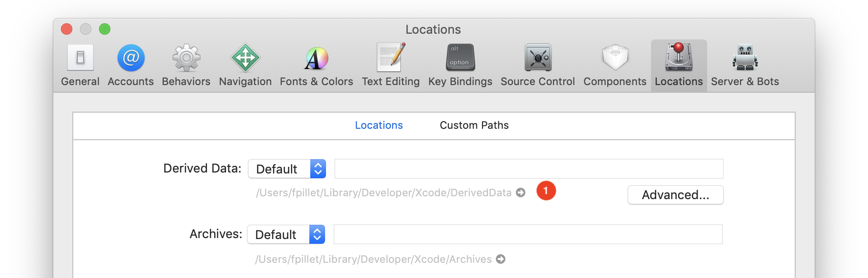Click the Xcode/Archives path text
Image resolution: width=868 pixels, height=278 pixels.
(x=374, y=259)
